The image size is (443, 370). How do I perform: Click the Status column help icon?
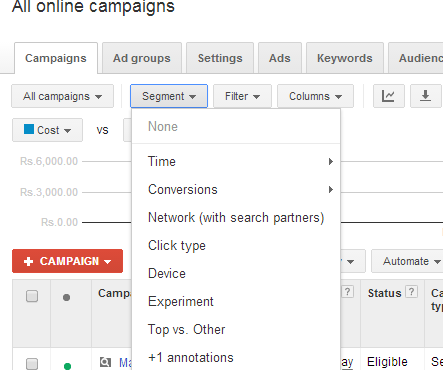[x=412, y=292]
